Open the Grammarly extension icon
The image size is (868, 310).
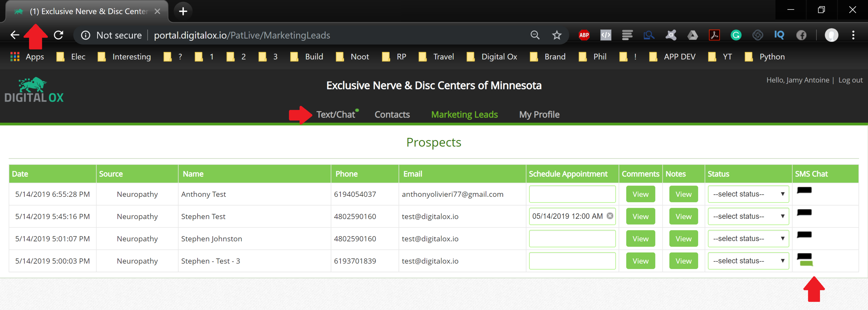[x=735, y=35]
